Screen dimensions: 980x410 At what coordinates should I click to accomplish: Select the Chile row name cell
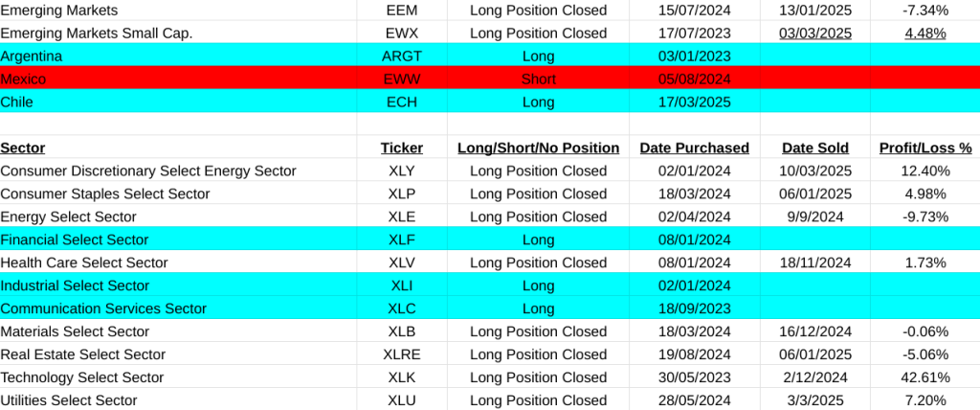[19, 102]
